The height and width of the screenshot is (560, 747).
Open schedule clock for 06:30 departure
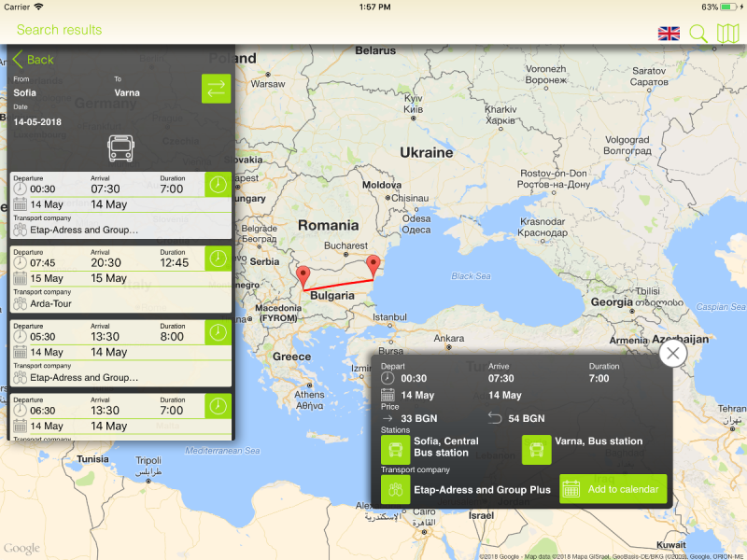[218, 406]
